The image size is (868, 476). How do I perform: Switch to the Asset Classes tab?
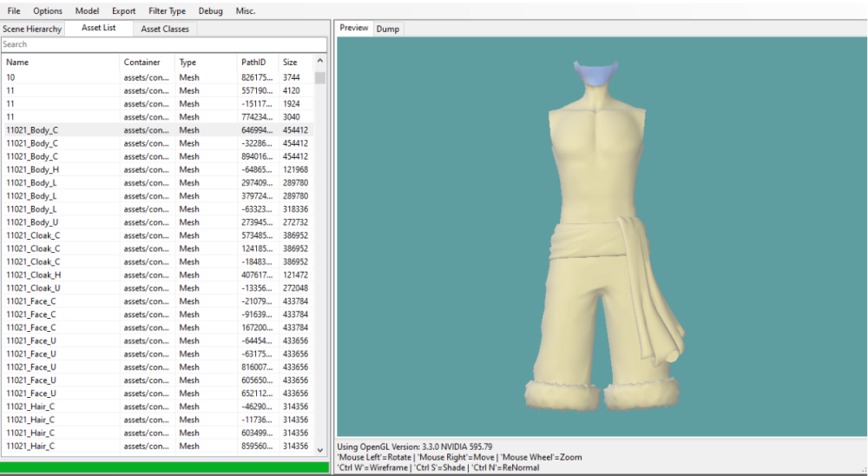point(165,29)
